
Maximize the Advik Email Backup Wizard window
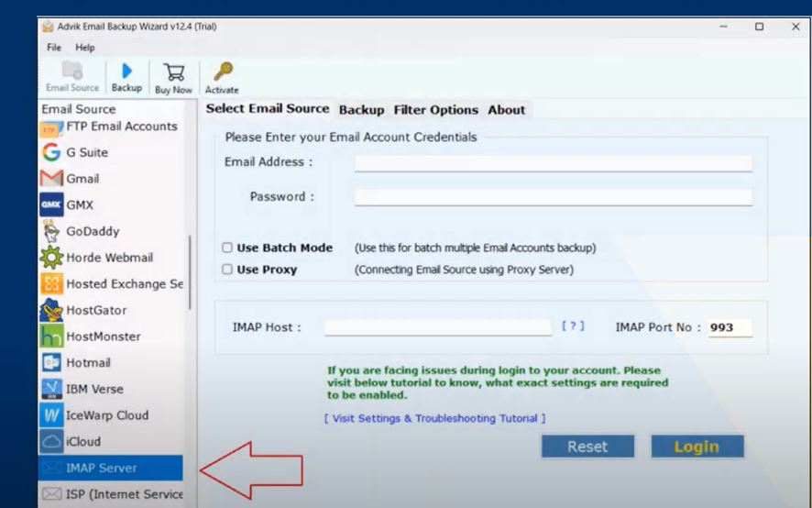(759, 27)
